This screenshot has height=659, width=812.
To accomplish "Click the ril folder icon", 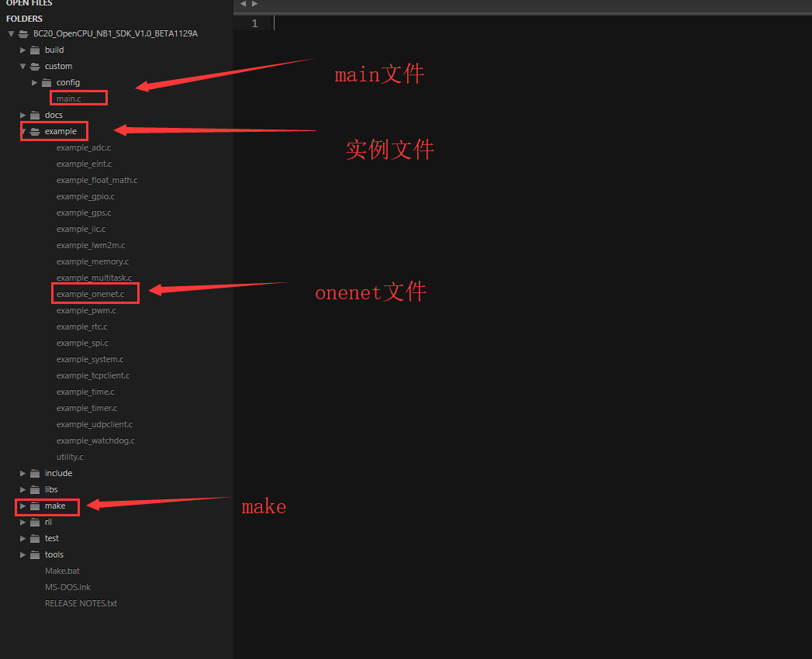I will point(34,522).
